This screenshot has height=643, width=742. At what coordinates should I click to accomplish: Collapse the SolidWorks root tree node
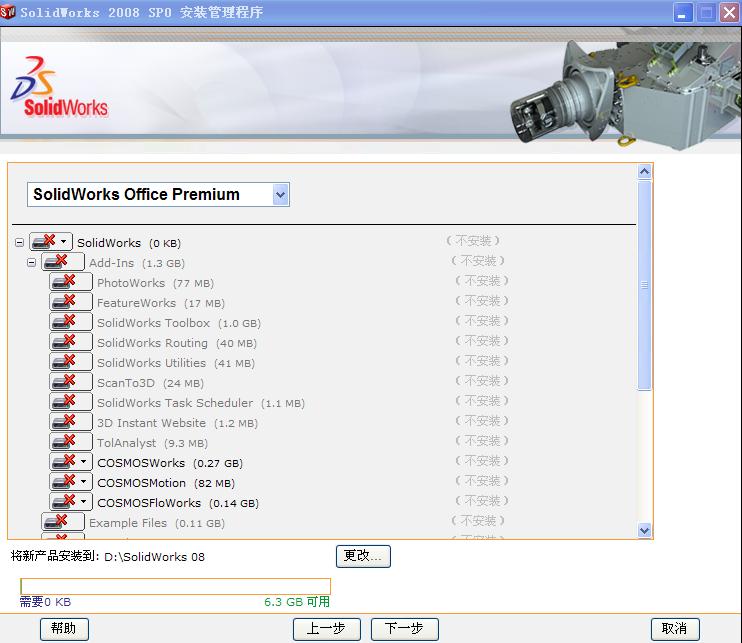tap(19, 243)
